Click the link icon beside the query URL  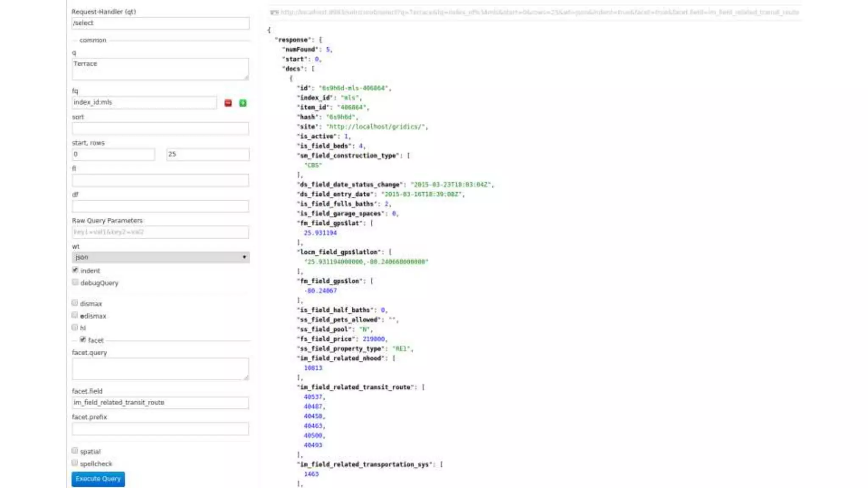coord(274,12)
